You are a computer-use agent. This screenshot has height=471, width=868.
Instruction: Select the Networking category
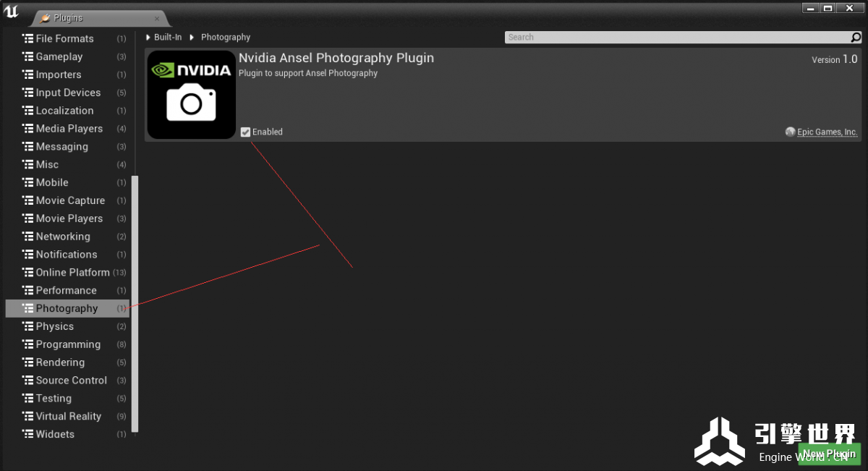(67, 237)
